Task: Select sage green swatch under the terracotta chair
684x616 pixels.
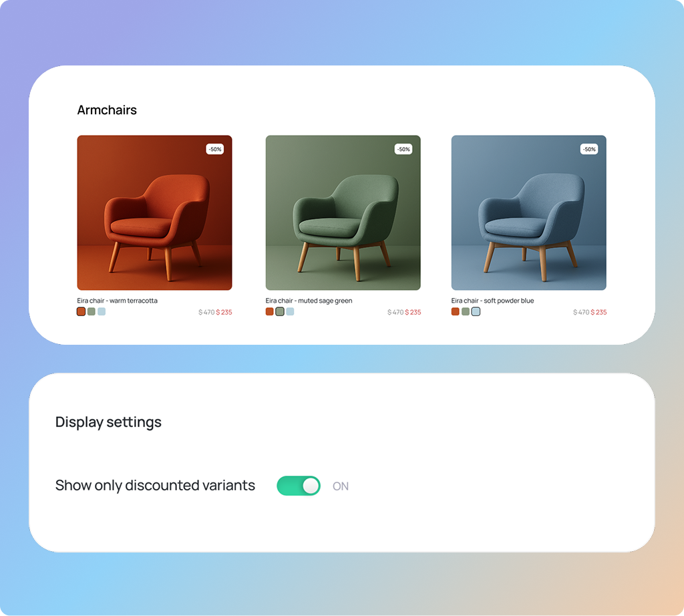Action: 91,311
